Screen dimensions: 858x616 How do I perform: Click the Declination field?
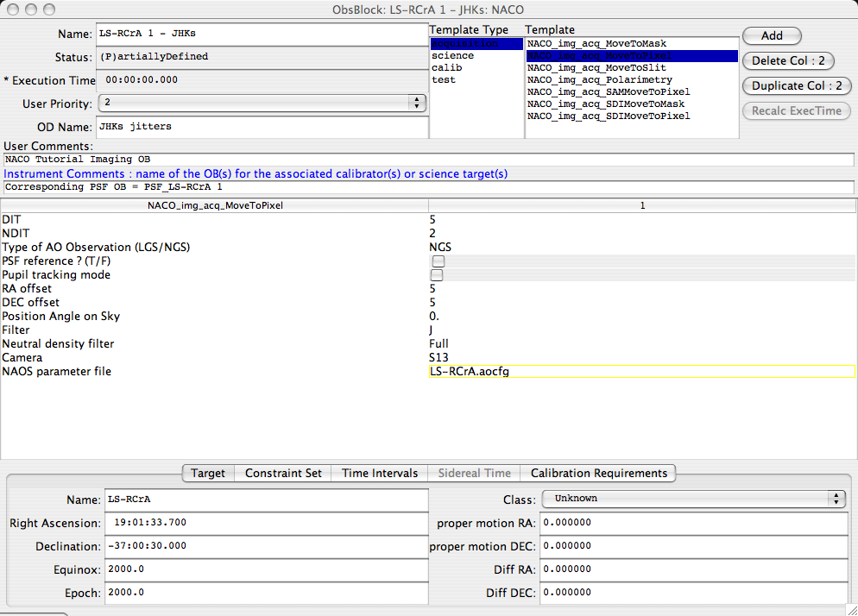266,546
